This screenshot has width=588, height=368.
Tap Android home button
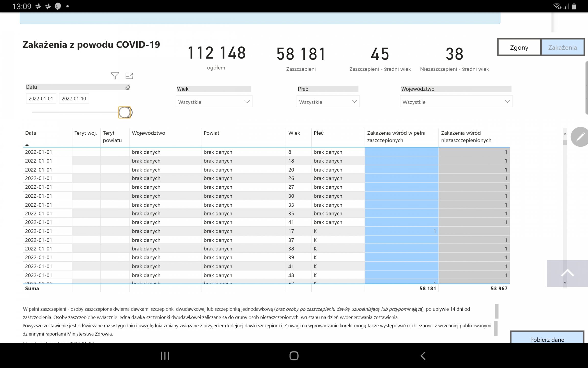pos(294,356)
